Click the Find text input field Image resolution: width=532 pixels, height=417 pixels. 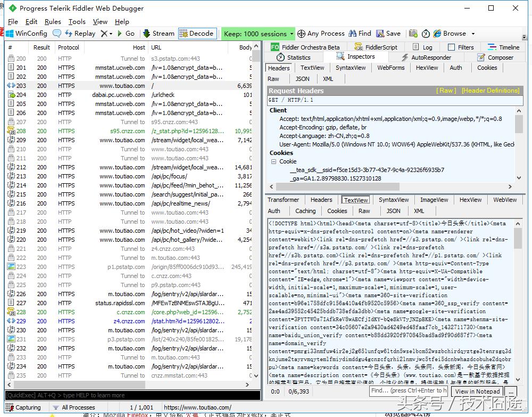tap(408, 391)
